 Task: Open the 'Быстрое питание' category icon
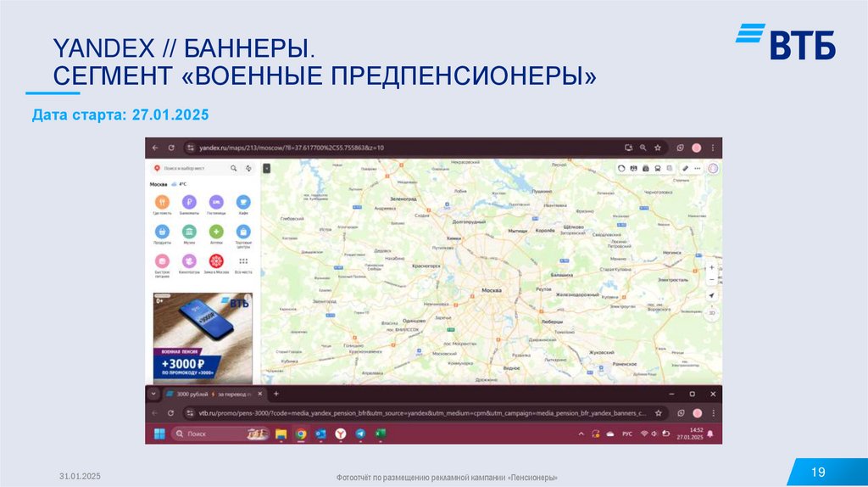(x=162, y=261)
